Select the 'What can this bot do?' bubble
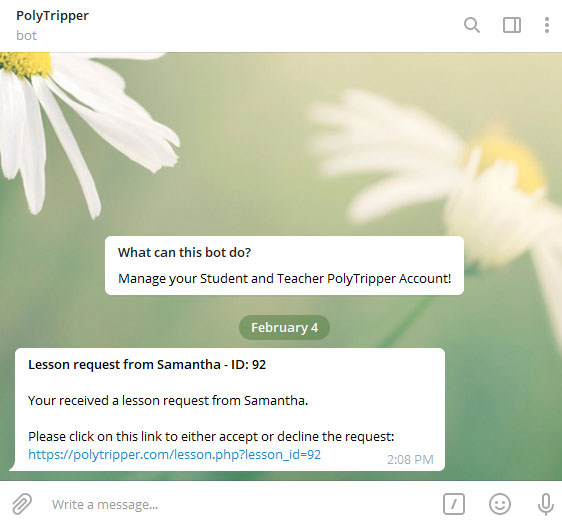This screenshot has width=562, height=527. tap(284, 266)
